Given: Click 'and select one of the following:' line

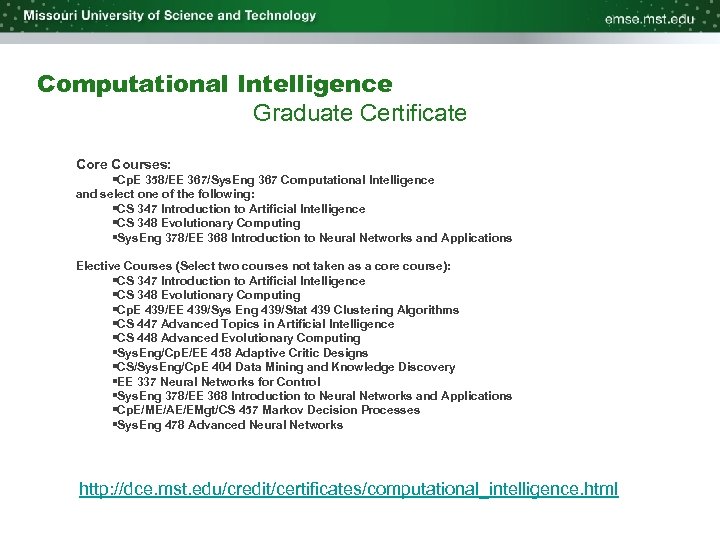Looking at the screenshot, I should 165,194.
